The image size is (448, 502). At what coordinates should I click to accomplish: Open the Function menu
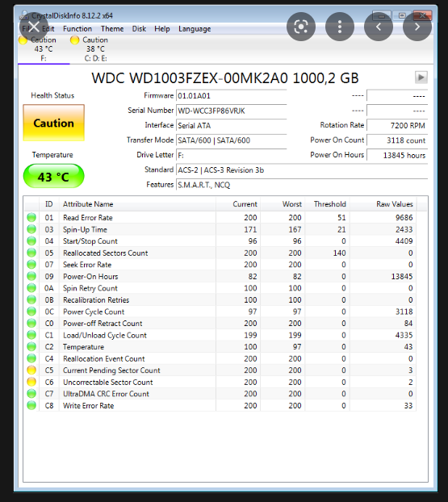click(77, 29)
